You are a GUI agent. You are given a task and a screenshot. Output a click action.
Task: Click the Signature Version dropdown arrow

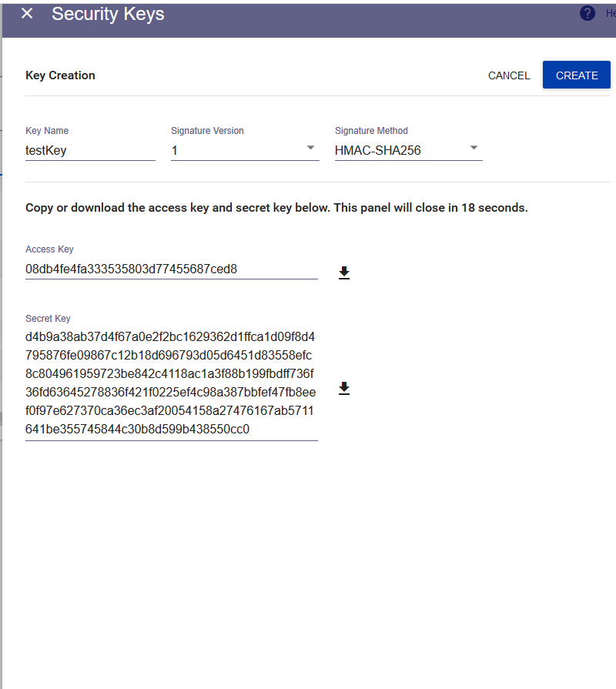click(311, 147)
